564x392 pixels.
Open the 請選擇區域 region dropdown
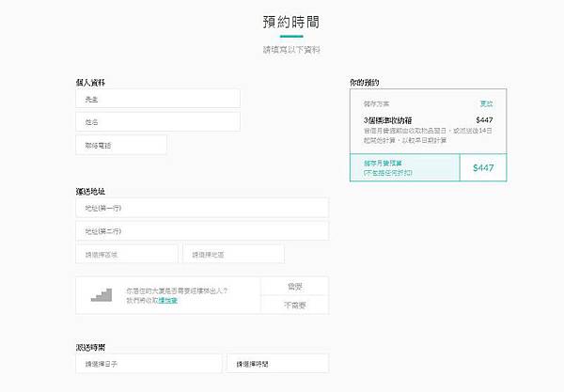(x=127, y=254)
